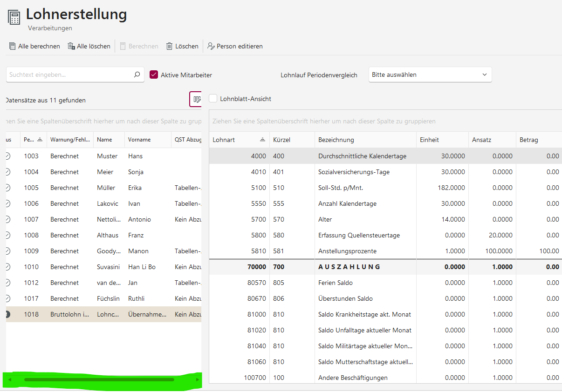Open the Lohnlauf Periodenvergleich dropdown
This screenshot has width=562, height=392.
coord(430,74)
